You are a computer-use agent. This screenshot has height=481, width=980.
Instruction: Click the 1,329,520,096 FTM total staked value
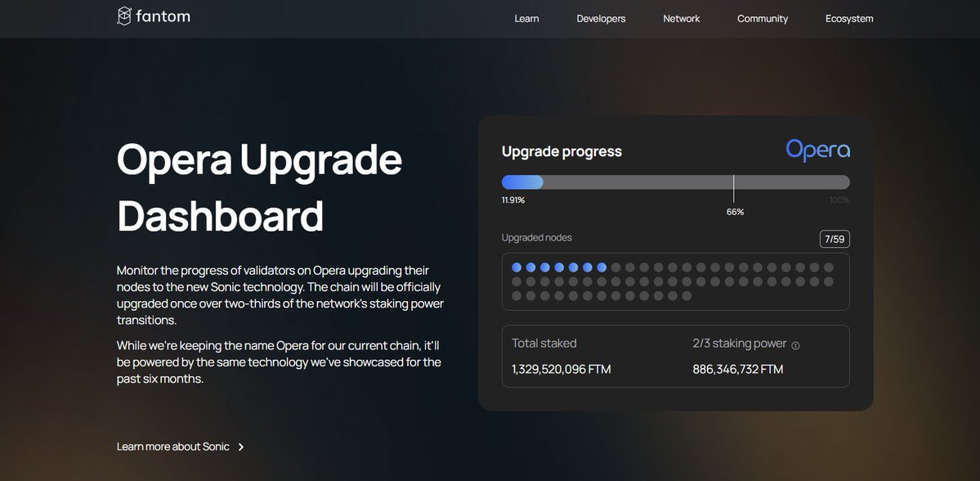coord(561,369)
